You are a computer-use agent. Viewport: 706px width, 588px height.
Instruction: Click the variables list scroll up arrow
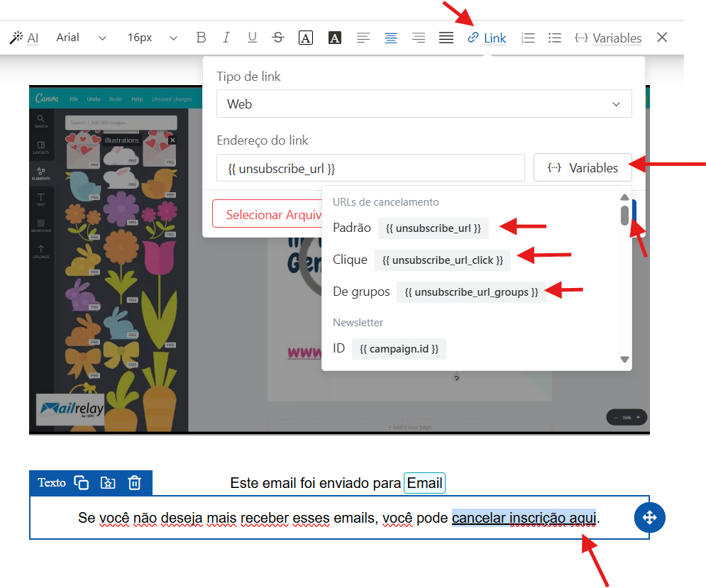pyautogui.click(x=624, y=197)
